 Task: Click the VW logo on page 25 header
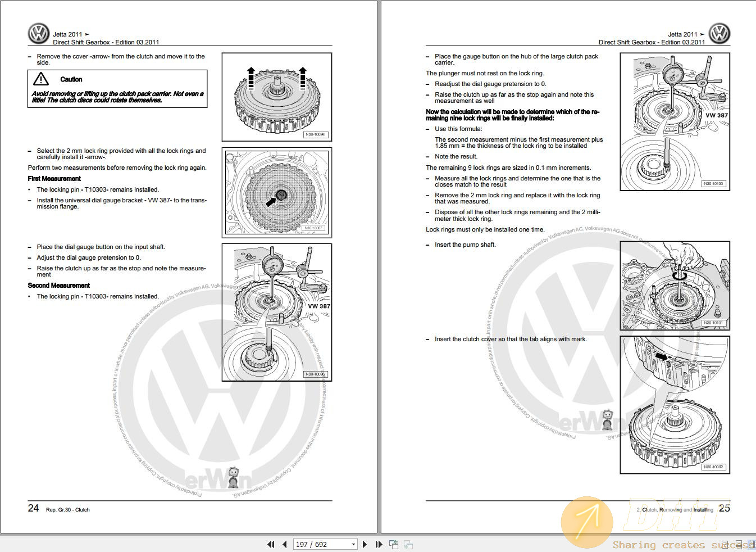719,34
